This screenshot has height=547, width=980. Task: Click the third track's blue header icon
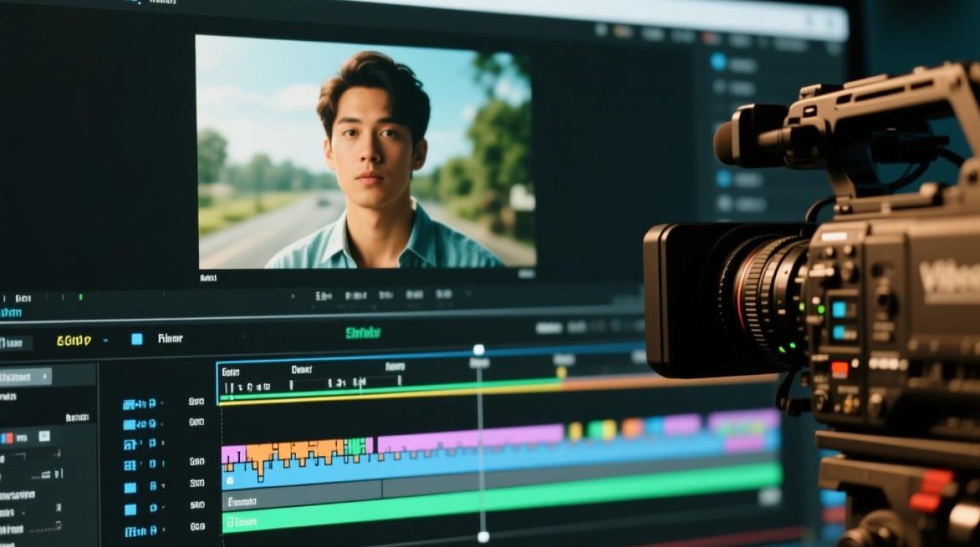click(130, 444)
